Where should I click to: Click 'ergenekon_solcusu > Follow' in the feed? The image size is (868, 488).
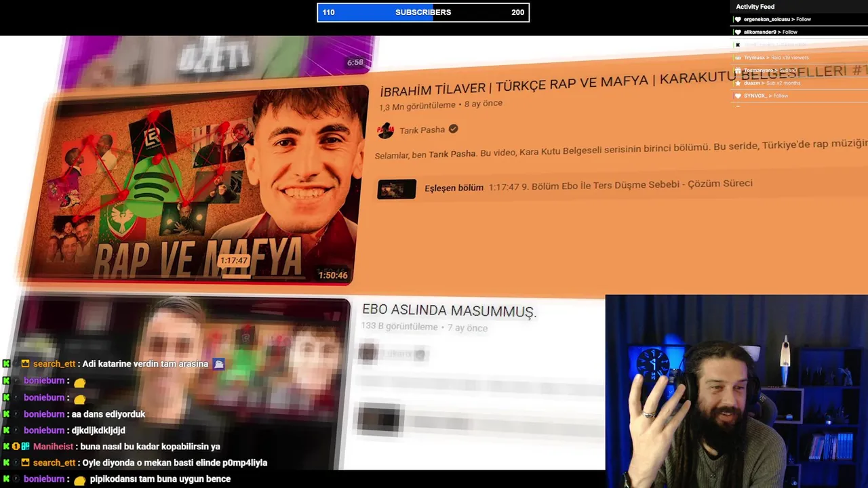point(777,20)
